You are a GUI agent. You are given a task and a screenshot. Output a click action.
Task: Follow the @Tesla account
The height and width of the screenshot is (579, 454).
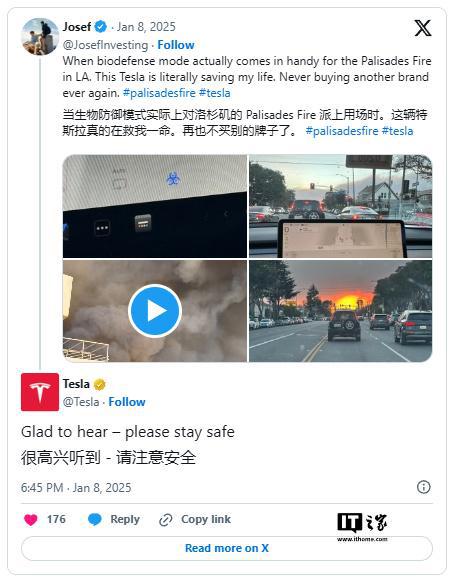pos(127,402)
